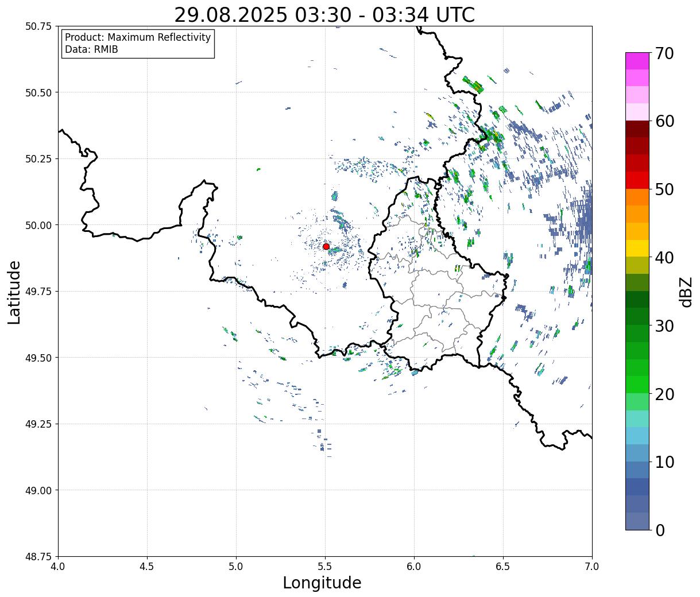Click the longitude tick label 5.0
The image size is (700, 597).
pos(236,567)
